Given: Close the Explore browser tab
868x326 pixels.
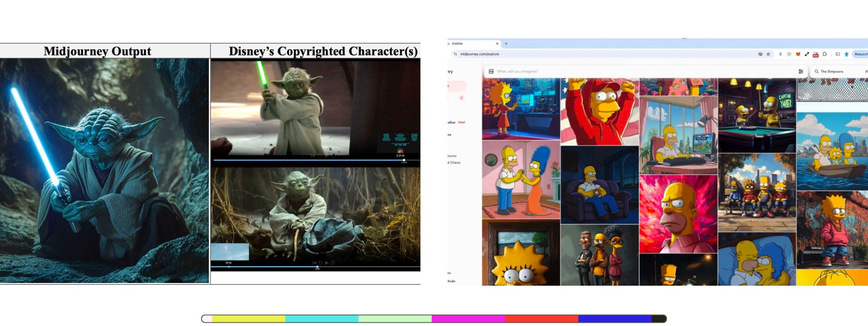Looking at the screenshot, I should pyautogui.click(x=497, y=43).
